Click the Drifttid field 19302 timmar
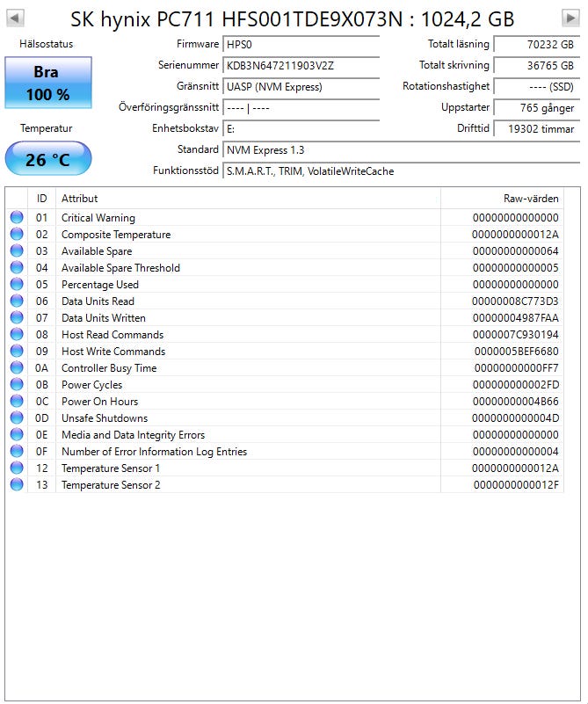588x704 pixels. 537,129
